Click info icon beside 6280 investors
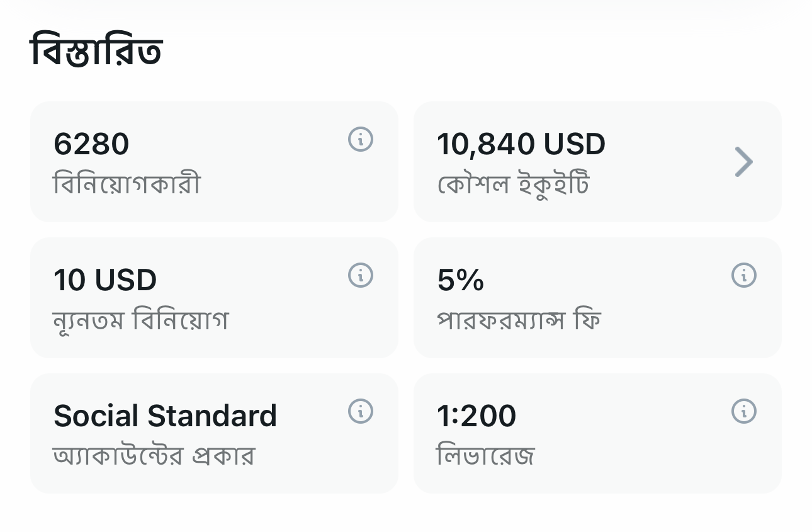The width and height of the screenshot is (812, 532). pos(361,139)
